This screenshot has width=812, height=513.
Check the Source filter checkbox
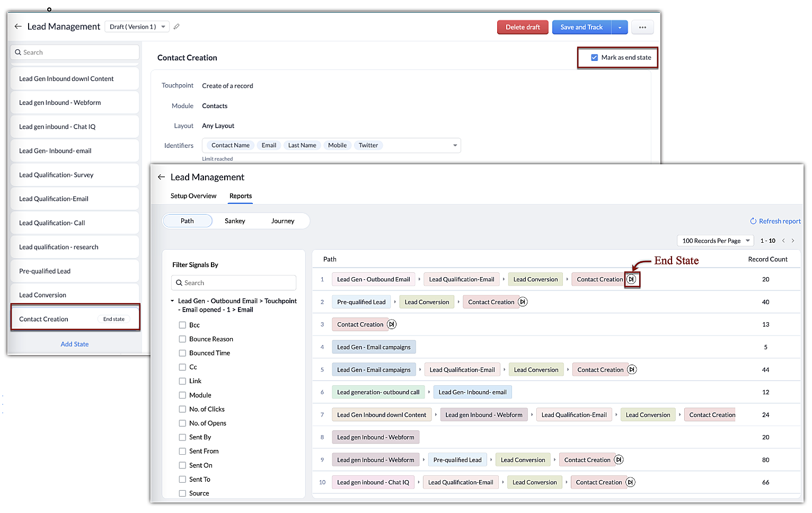pyautogui.click(x=182, y=493)
